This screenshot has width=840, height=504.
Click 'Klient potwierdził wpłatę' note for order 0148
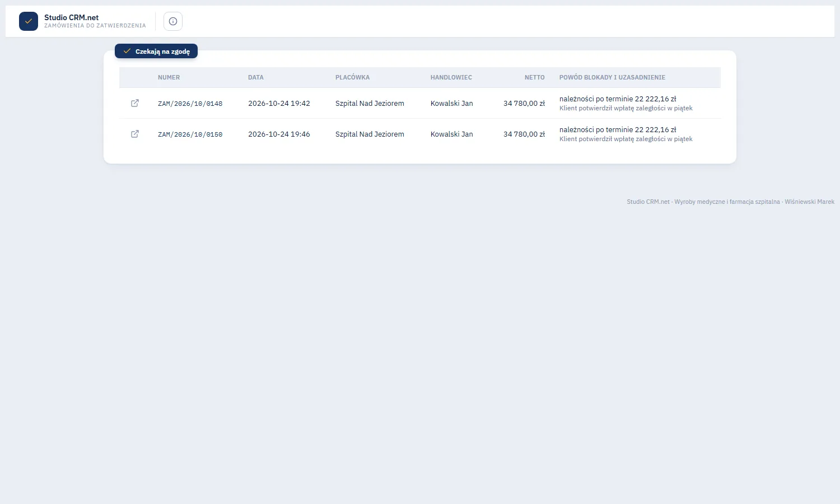tap(626, 108)
